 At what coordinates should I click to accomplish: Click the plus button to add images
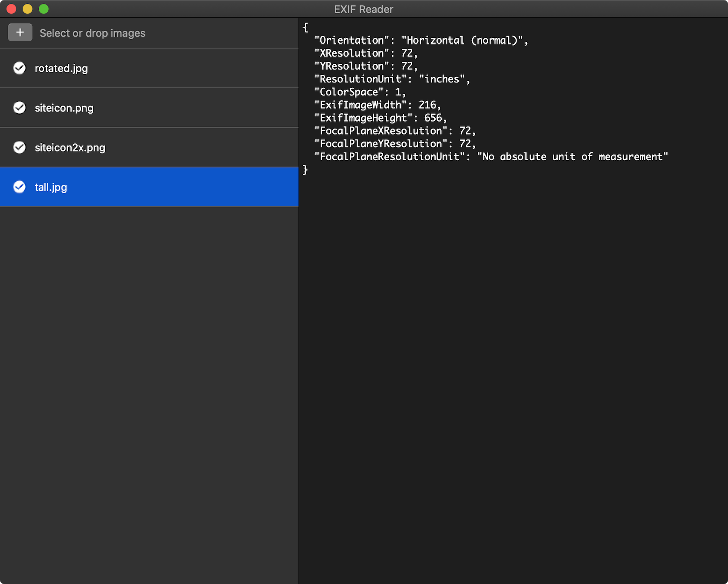(x=20, y=33)
